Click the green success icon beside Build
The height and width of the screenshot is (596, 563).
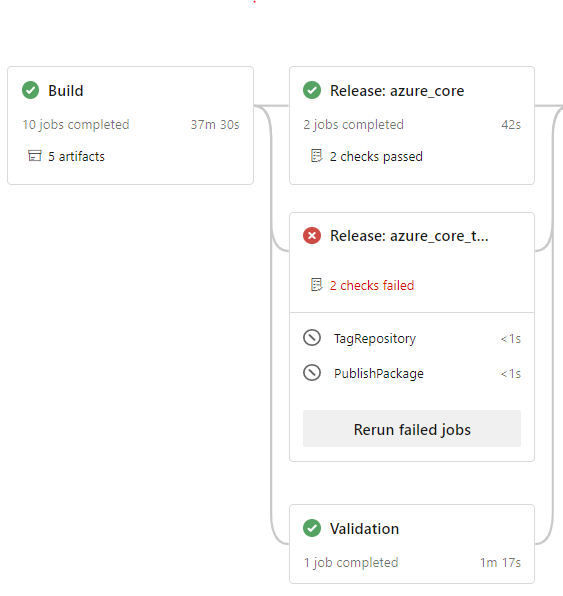coord(30,90)
